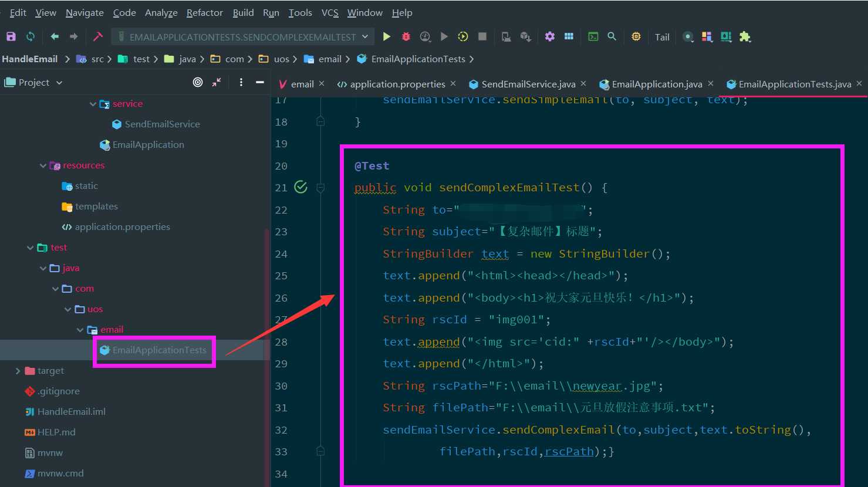This screenshot has height=487, width=868.
Task: Collapse the com folder in tree
Action: (55, 289)
